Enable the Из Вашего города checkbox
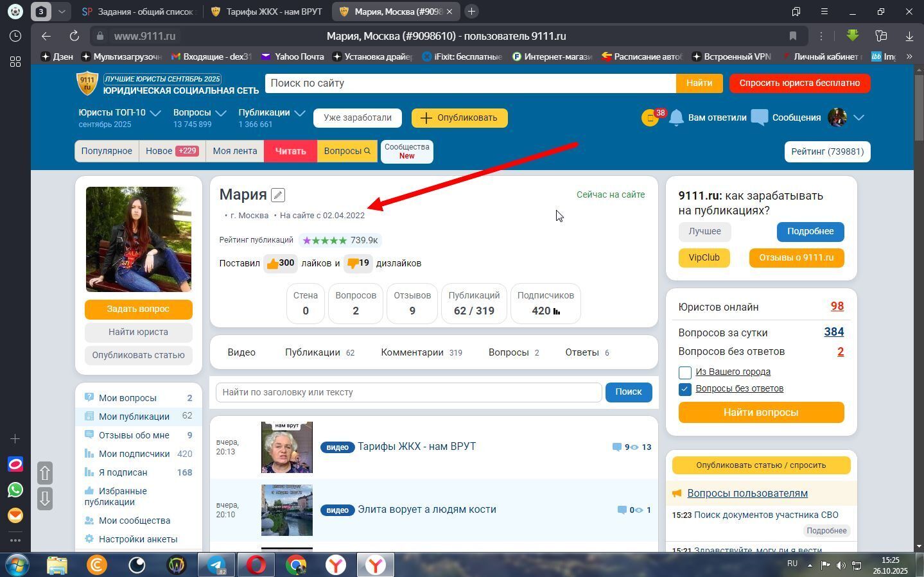 point(684,372)
